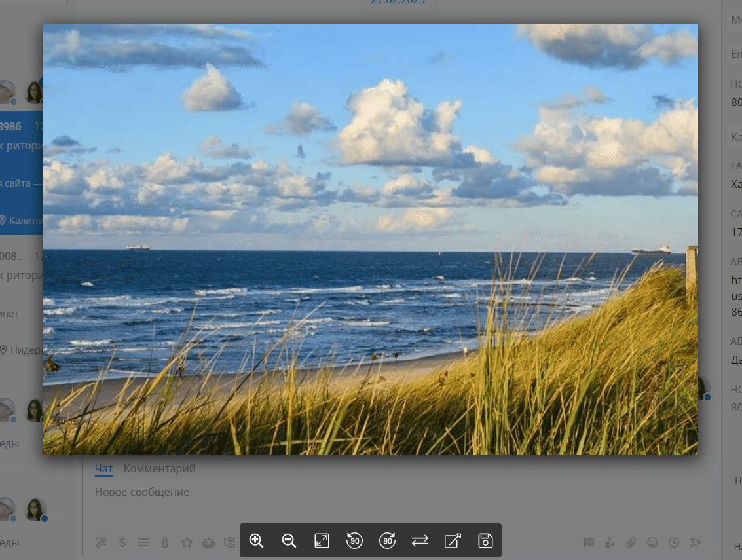Attach a file with paperclip icon
Image resolution: width=742 pixels, height=560 pixels.
[631, 542]
